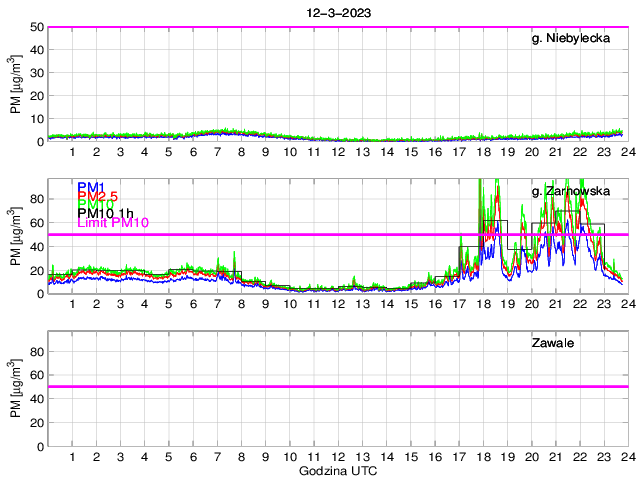Click the 80 y-axis value on Zawale panel

tap(35, 351)
